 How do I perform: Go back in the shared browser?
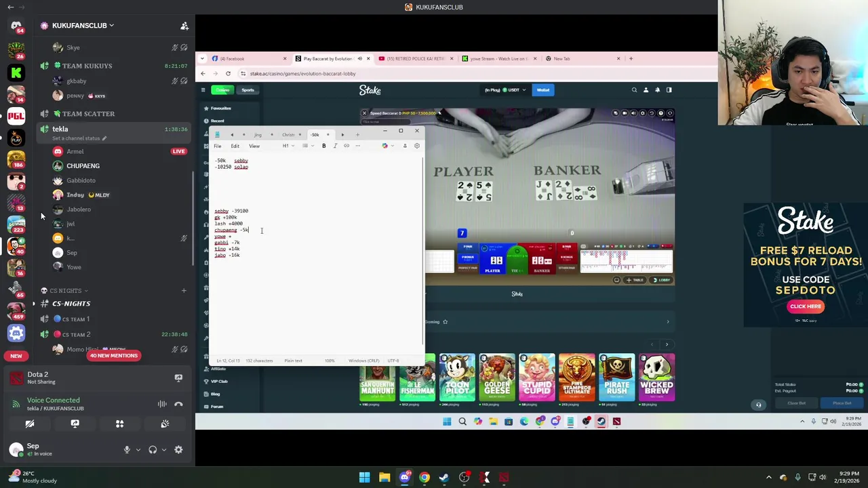(203, 73)
